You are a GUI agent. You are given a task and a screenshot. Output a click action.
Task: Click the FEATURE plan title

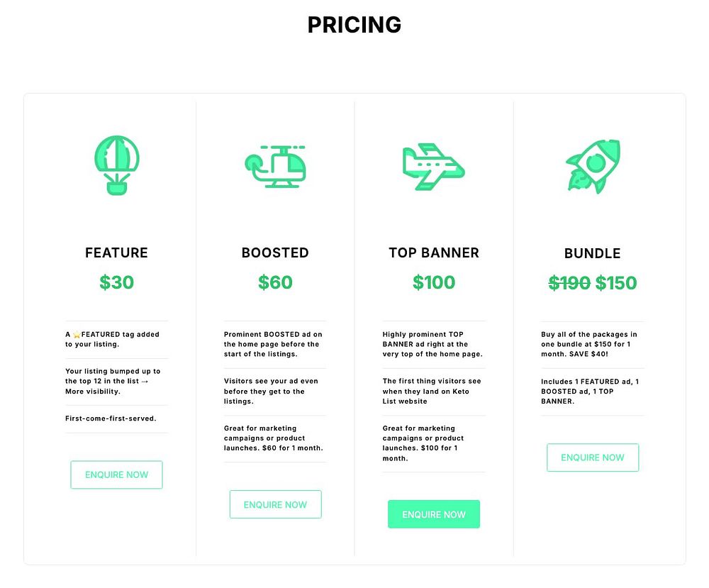tap(116, 253)
